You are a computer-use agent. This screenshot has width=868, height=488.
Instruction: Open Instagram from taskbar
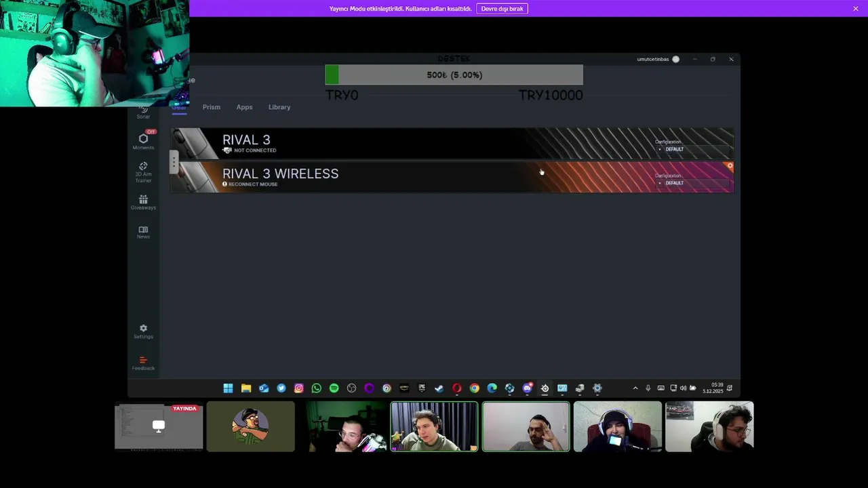(299, 388)
